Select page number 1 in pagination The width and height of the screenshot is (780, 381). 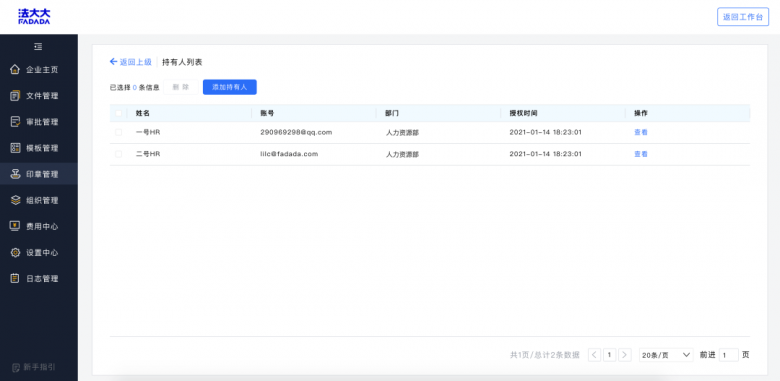[x=609, y=355]
